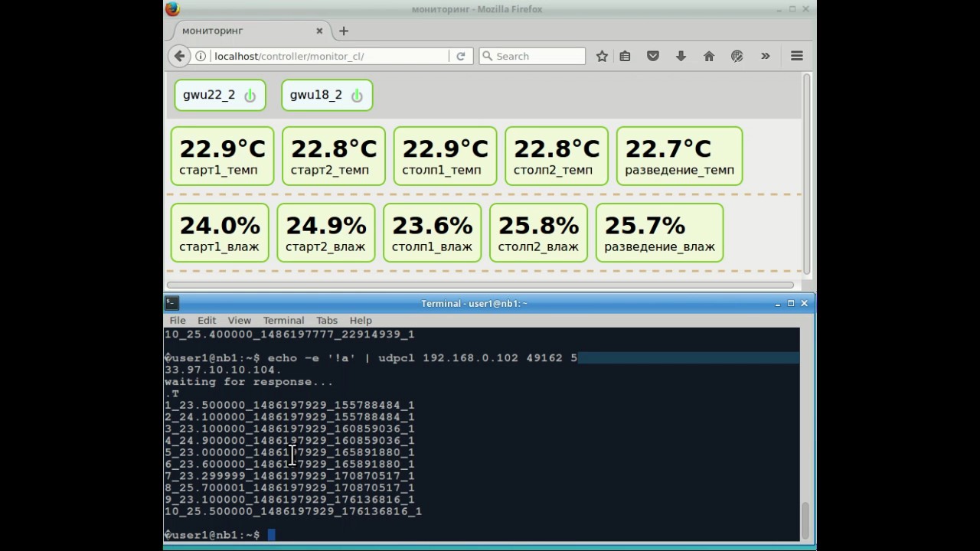
Task: Click terminal line 2_24.100000_1486197929
Action: [289, 417]
